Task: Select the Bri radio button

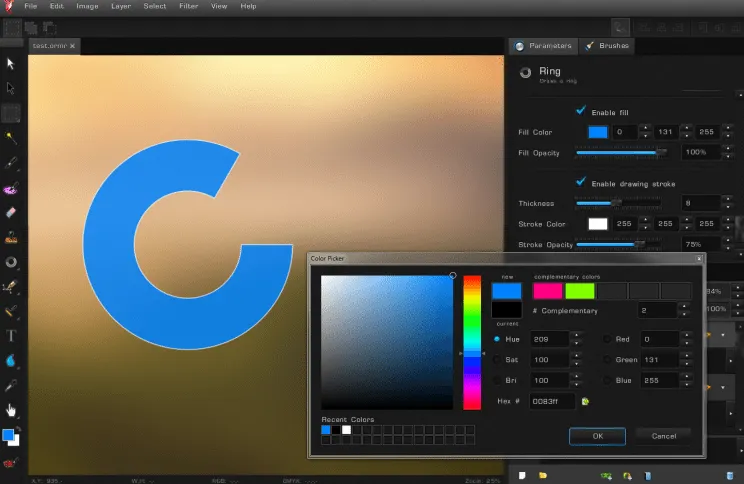Action: point(497,380)
